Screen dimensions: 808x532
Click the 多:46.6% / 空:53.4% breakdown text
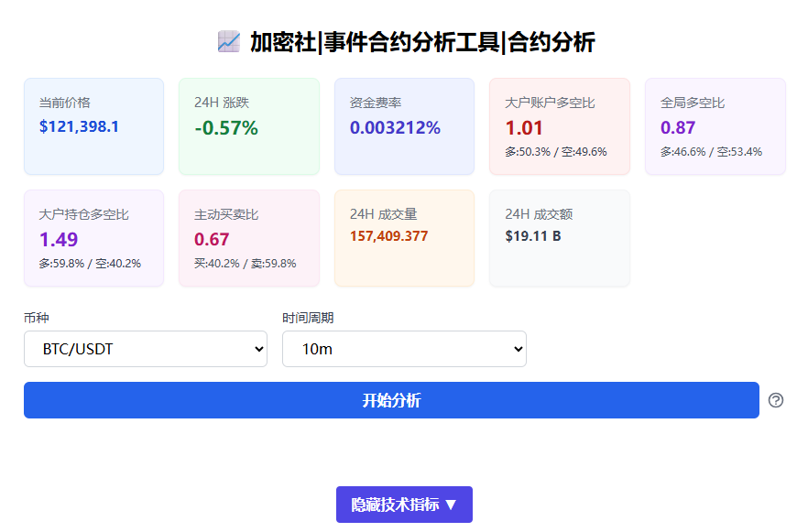click(711, 152)
